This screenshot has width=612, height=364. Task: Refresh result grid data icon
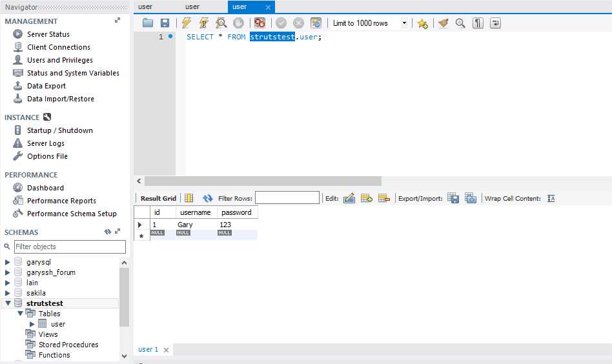tap(208, 198)
